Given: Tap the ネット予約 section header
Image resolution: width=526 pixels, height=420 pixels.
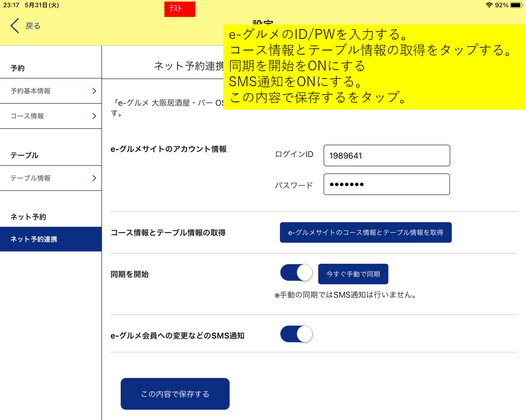Looking at the screenshot, I should [28, 217].
